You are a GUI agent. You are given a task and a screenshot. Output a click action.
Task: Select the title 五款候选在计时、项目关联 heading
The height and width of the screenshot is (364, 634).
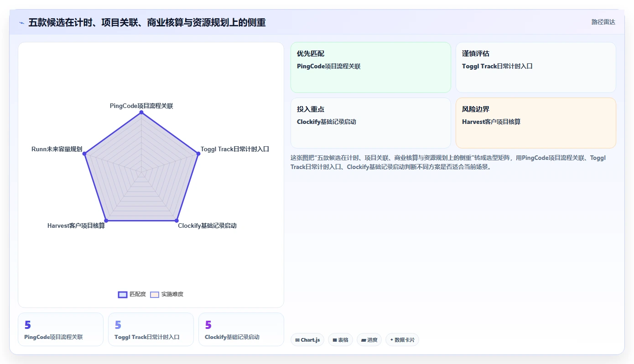[147, 22]
